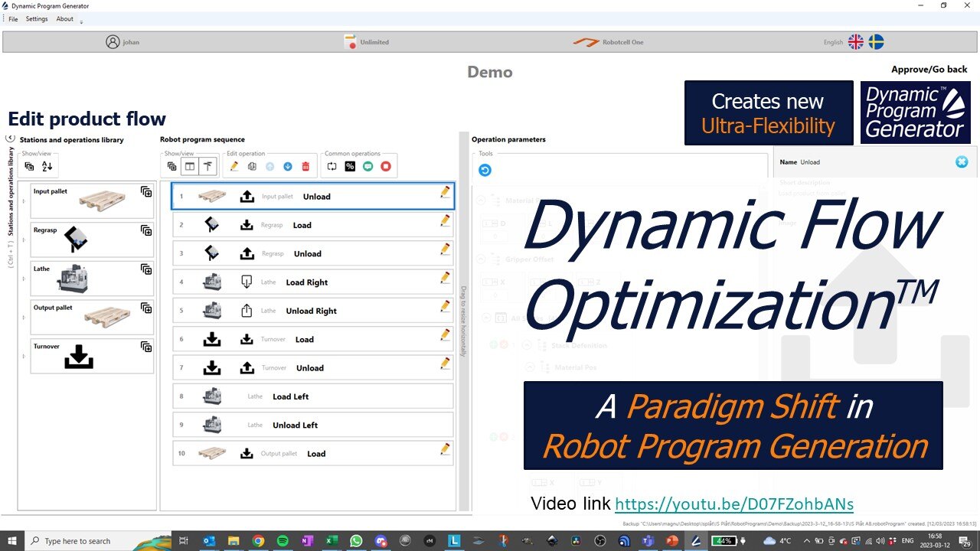This screenshot has width=980, height=551.
Task: Click the red trash delete operation icon
Action: point(306,166)
